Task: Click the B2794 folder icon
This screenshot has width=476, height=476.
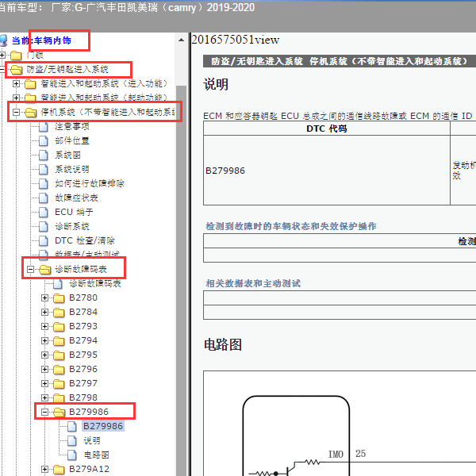Action: coord(59,341)
